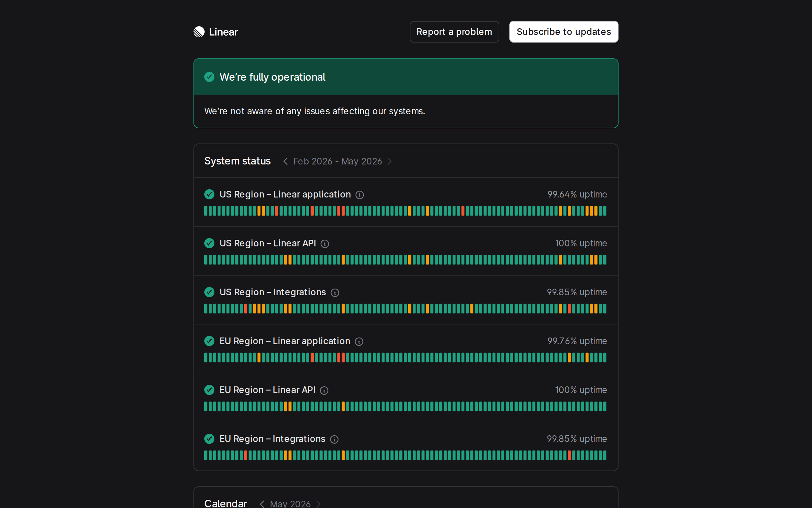Click '100% uptime' for US Region Linear API

tap(581, 243)
